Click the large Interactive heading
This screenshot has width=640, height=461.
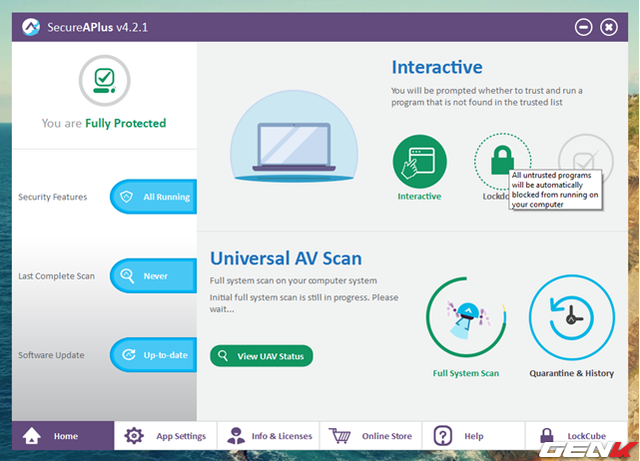click(x=437, y=67)
